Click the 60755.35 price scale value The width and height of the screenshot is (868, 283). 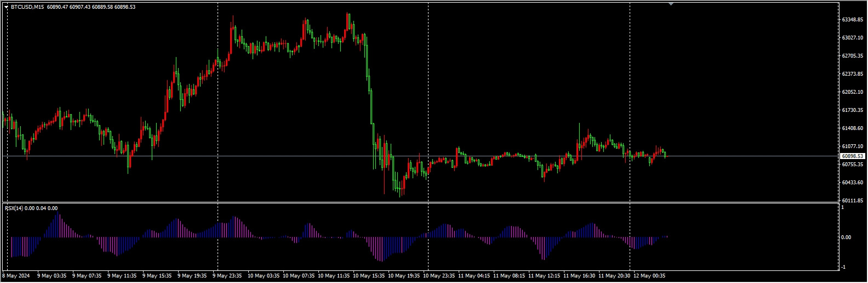click(x=853, y=165)
